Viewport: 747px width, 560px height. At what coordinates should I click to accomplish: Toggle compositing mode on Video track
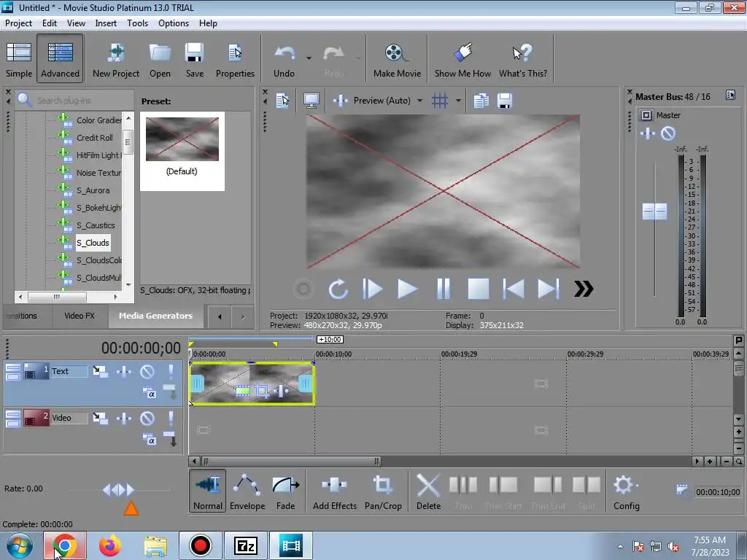tap(149, 440)
